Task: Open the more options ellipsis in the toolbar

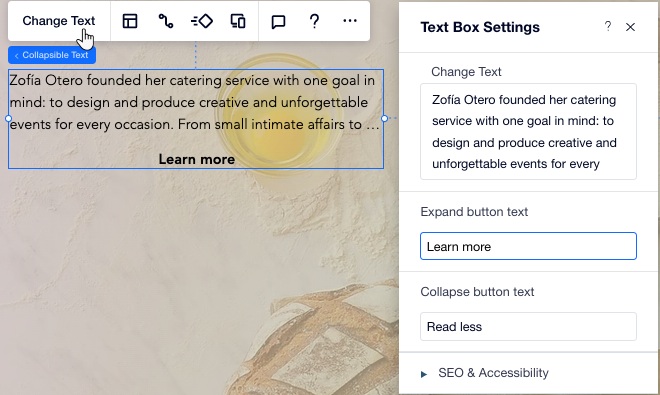Action: (x=350, y=20)
